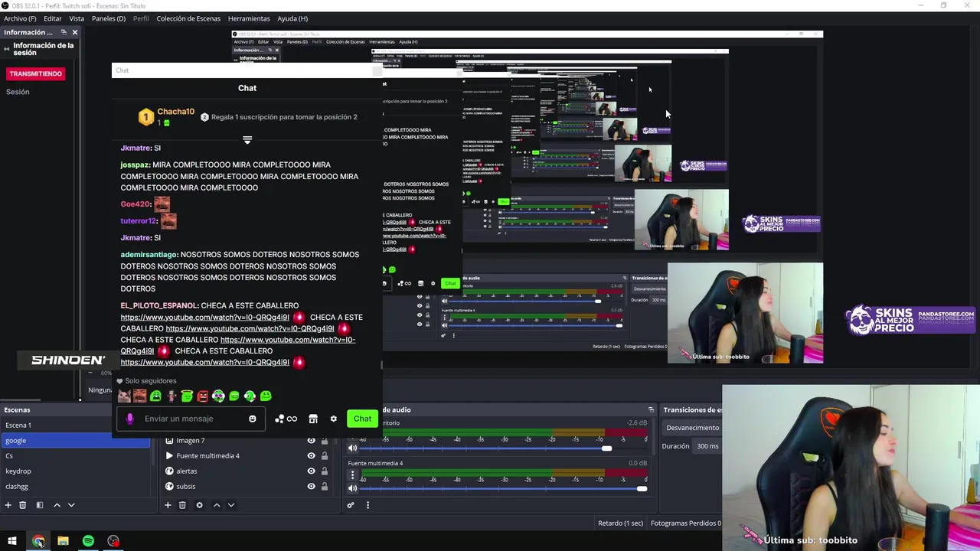Remove the selected source with trash icon
980x551 pixels.
click(182, 505)
